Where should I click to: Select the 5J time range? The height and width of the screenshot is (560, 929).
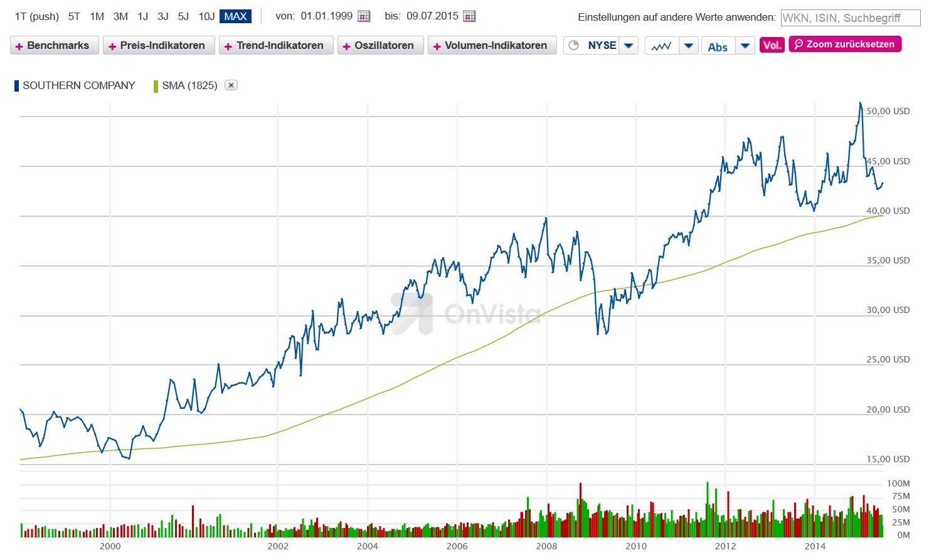pos(183,16)
